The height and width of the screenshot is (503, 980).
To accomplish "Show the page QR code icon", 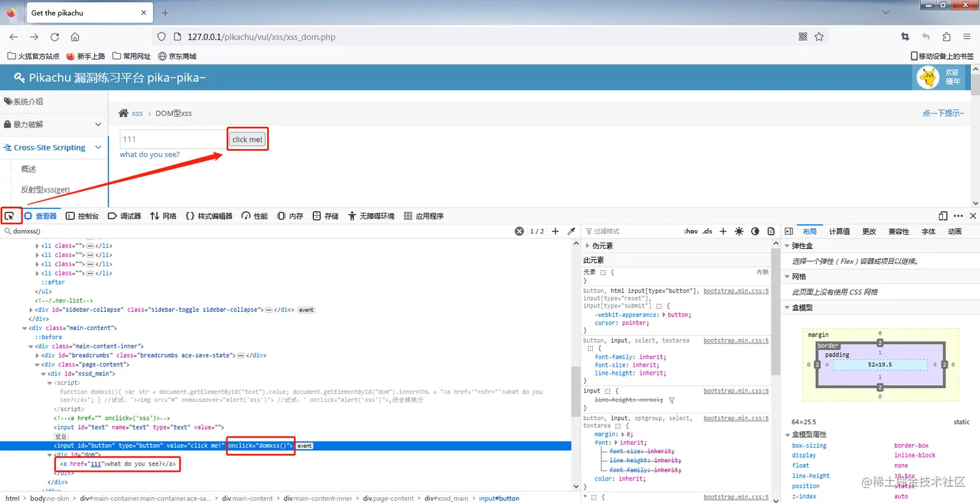I will (803, 37).
